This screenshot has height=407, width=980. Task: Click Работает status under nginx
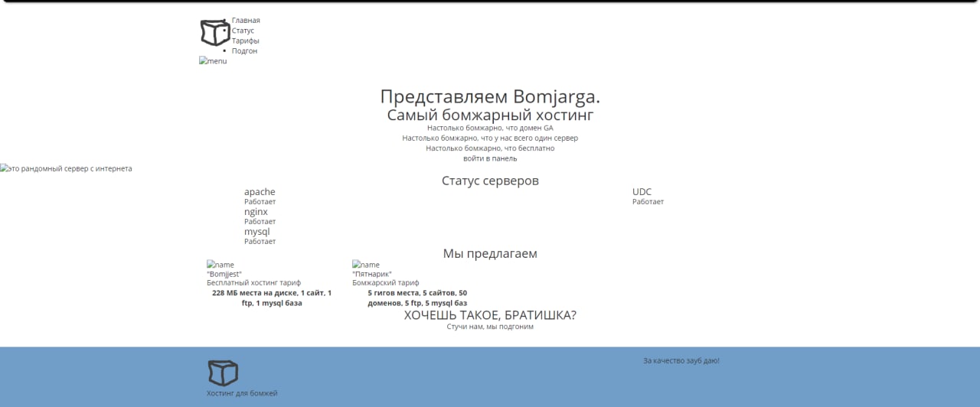260,222
